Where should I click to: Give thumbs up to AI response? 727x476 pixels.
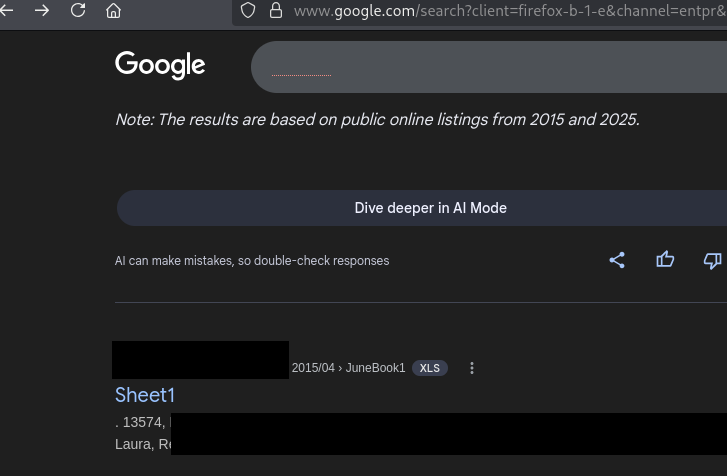[x=665, y=260]
